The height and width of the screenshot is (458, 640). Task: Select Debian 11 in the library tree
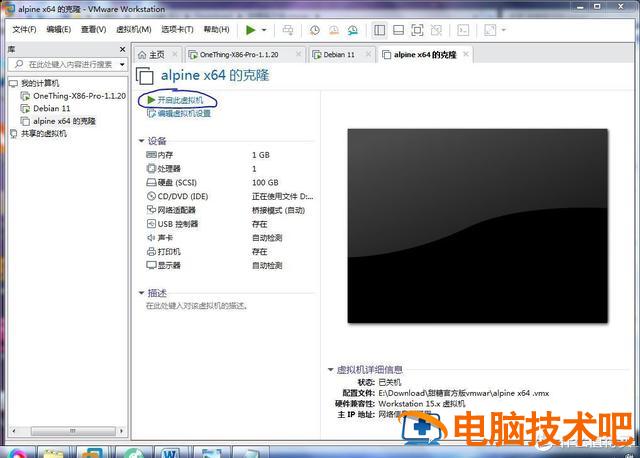pos(51,109)
